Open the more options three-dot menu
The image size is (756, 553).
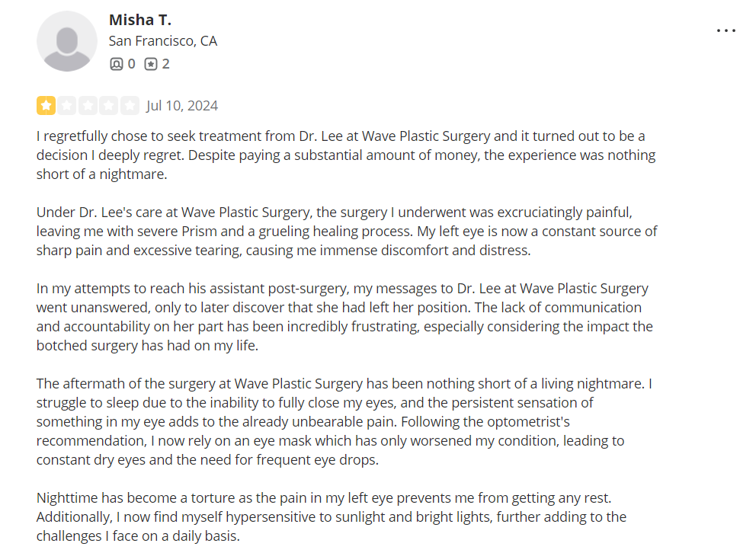pyautogui.click(x=726, y=30)
